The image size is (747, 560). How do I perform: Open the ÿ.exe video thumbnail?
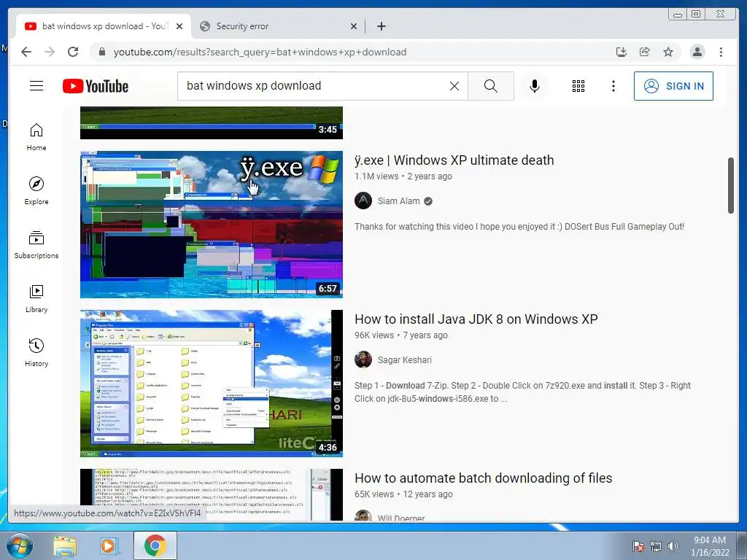pyautogui.click(x=212, y=225)
